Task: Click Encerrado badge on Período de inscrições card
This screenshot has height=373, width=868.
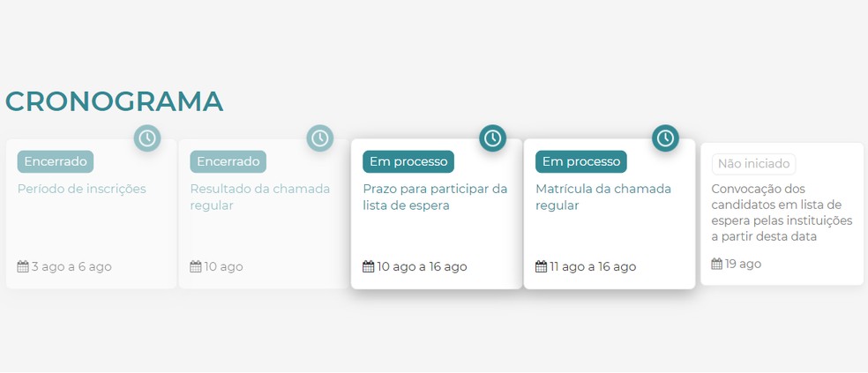Action: [x=56, y=161]
